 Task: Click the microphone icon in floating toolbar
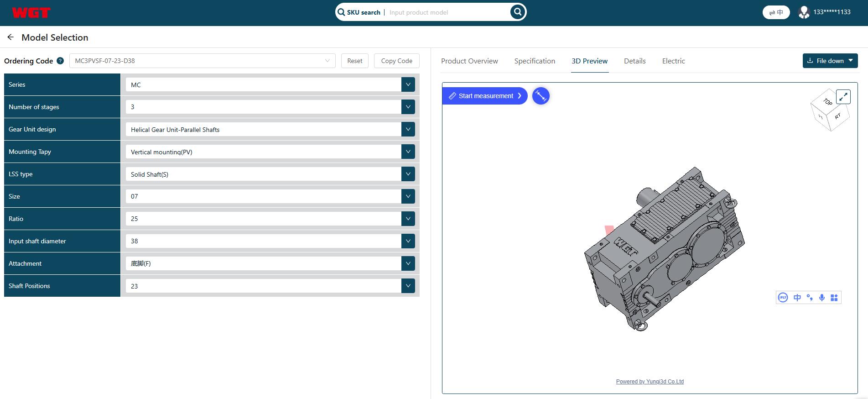point(822,298)
